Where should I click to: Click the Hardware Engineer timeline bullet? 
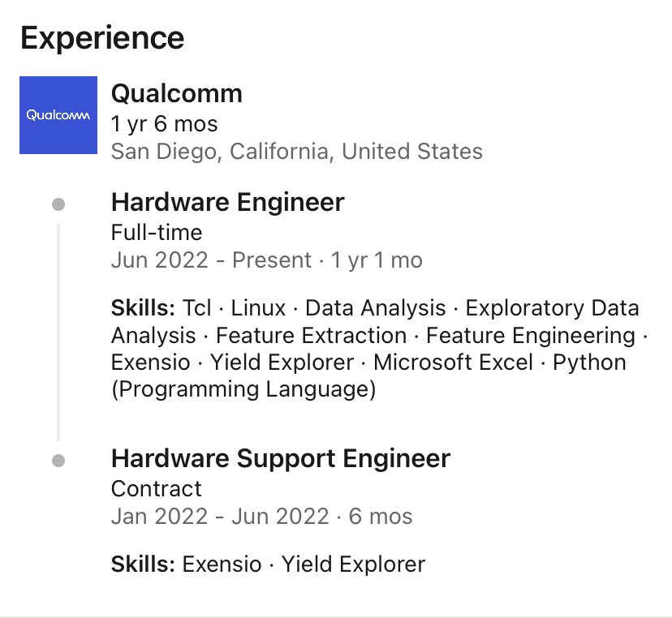58,204
